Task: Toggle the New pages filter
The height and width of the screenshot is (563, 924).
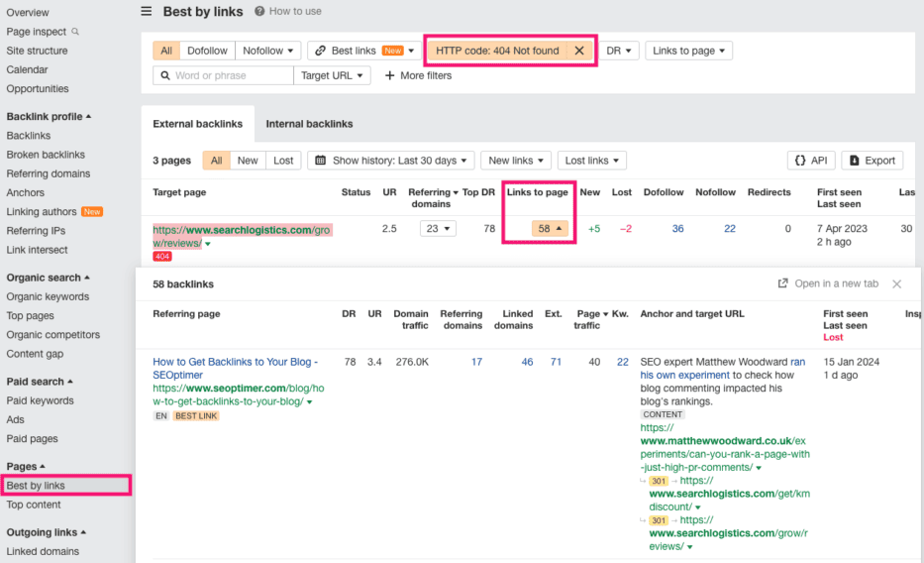Action: pos(248,161)
